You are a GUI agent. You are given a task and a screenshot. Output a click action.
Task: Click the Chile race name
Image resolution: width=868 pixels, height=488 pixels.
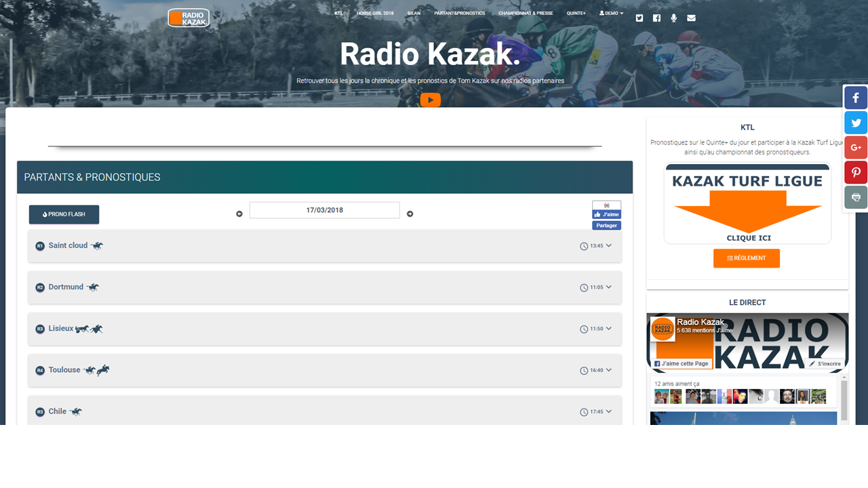(x=58, y=411)
